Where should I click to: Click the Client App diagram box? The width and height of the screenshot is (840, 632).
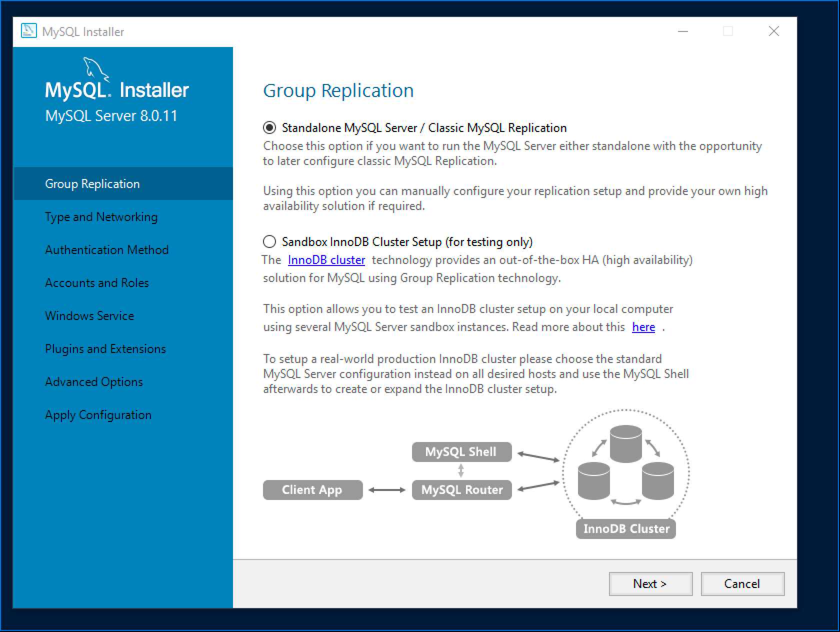(312, 490)
